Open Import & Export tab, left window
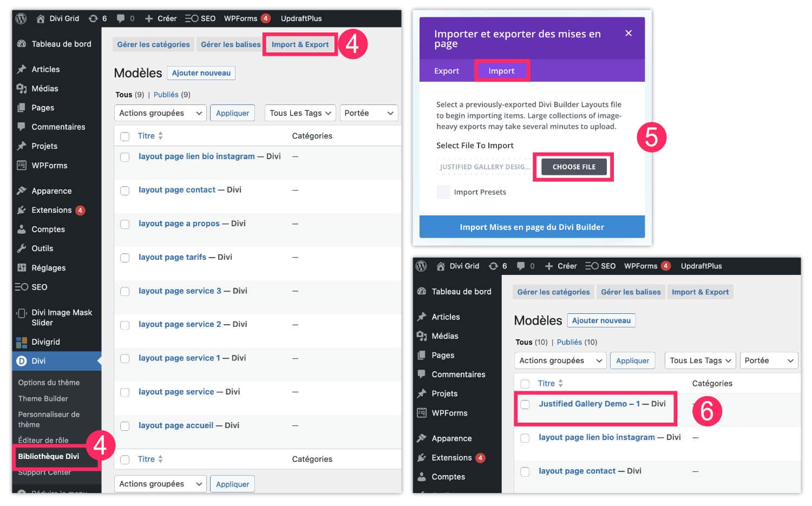Screen dimensions: 812x506 300,44
